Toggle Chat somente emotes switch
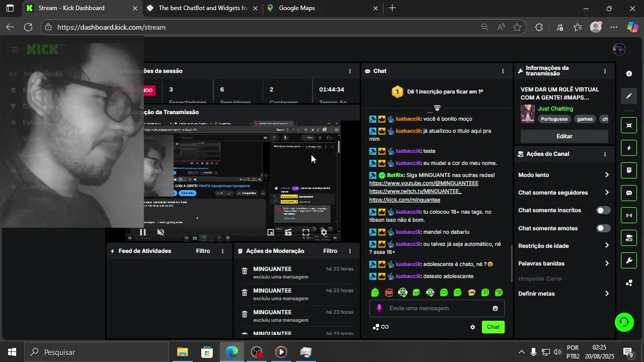The height and width of the screenshot is (362, 644). [x=603, y=228]
